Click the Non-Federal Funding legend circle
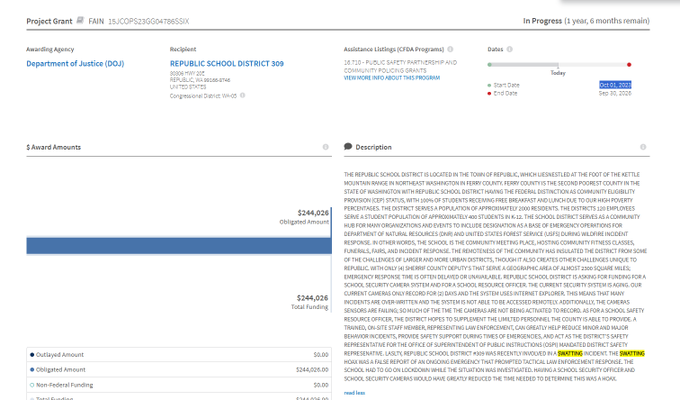The image size is (680, 400). click(x=32, y=383)
